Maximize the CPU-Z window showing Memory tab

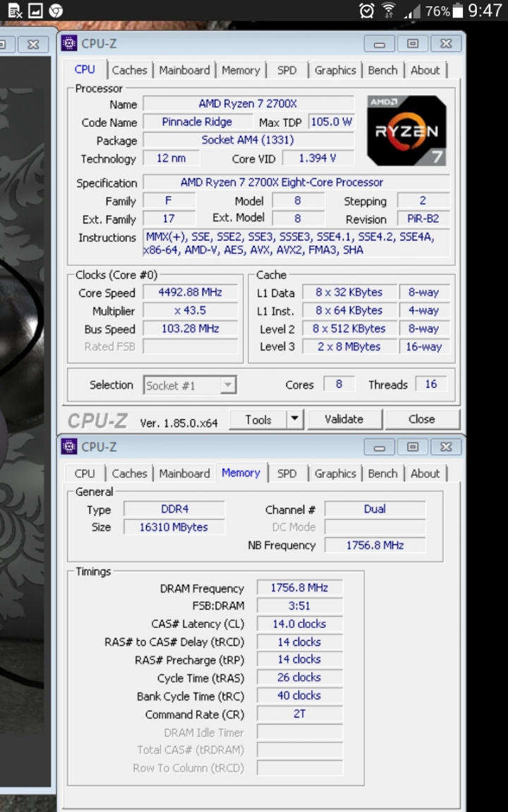pos(413,447)
